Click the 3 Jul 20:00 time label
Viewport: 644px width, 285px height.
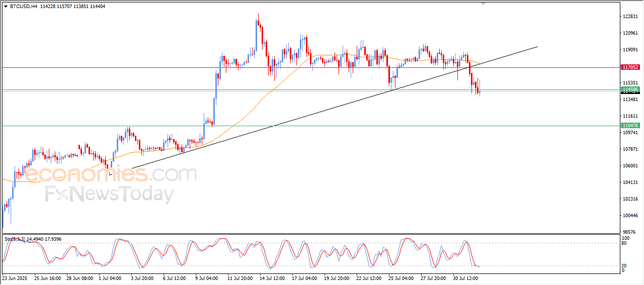tap(143, 278)
